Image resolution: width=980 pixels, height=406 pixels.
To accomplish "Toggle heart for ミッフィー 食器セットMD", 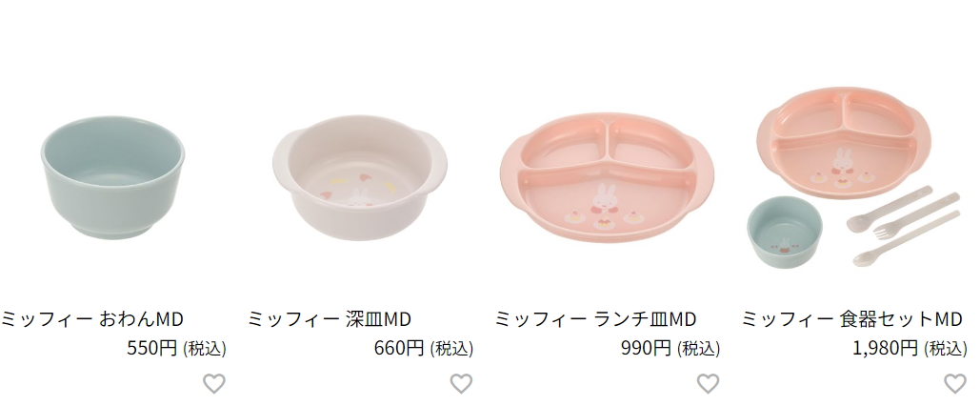I will (955, 383).
